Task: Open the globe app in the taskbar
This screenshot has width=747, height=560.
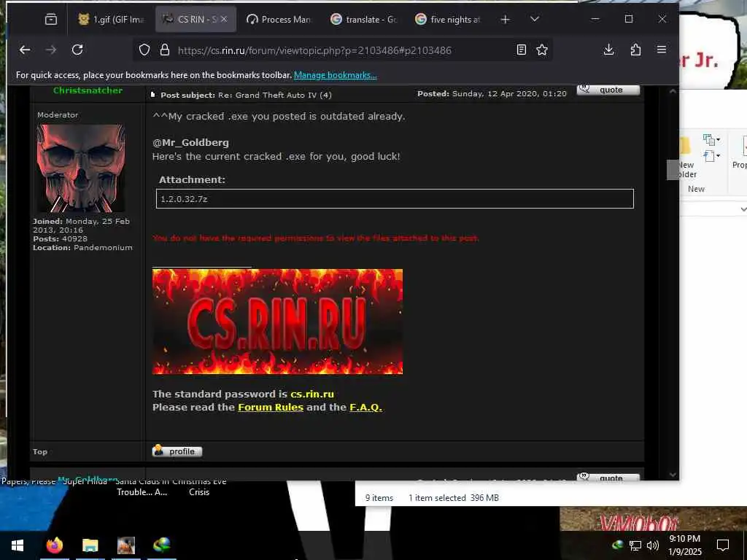Action: click(x=162, y=545)
